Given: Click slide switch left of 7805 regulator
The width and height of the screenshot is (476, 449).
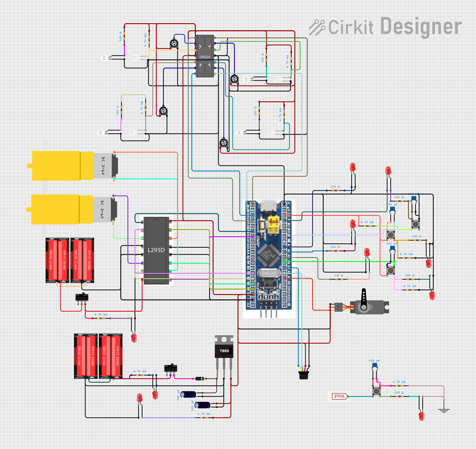Looking at the screenshot, I should pos(171,369).
